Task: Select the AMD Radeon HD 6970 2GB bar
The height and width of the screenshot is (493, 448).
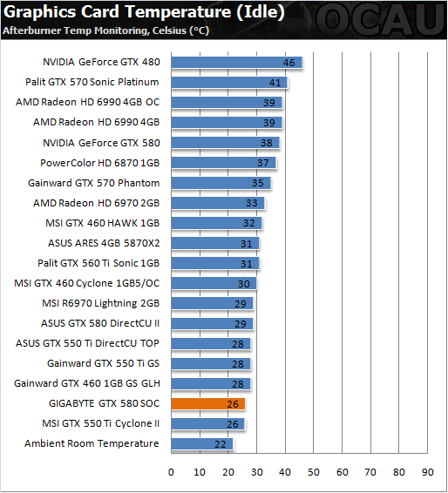Action: [218, 203]
